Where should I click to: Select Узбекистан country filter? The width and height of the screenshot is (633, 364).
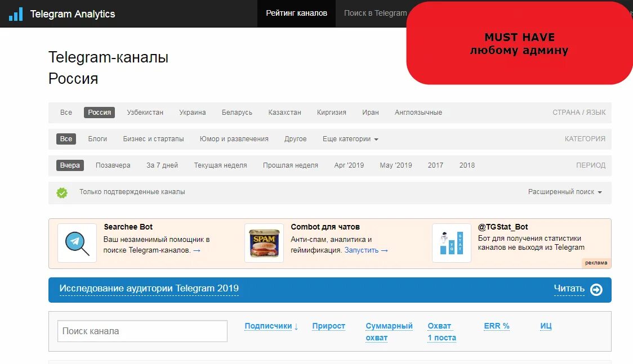[145, 113]
